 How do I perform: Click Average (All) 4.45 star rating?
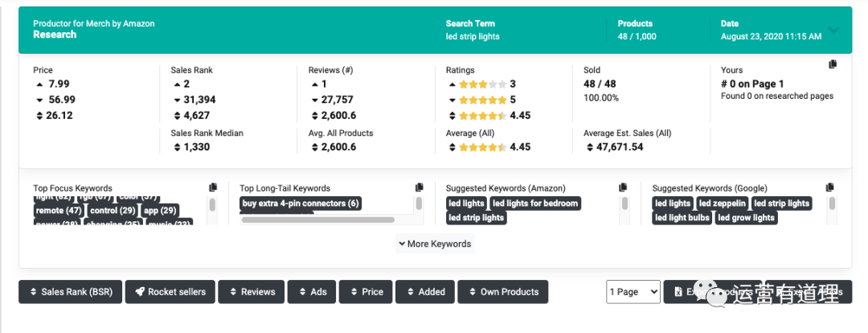490,147
